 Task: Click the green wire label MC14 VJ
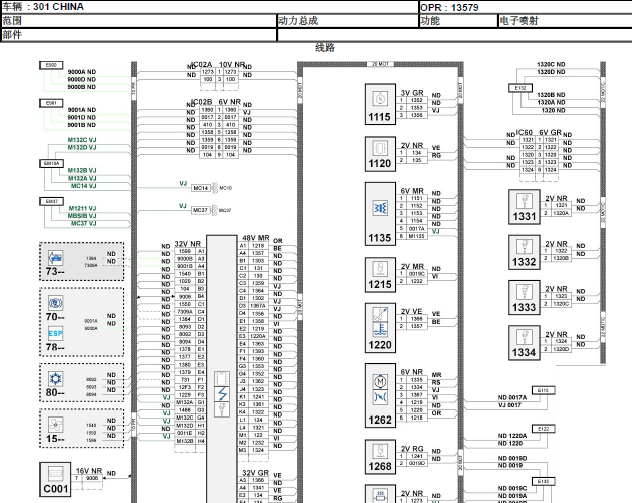[x=83, y=186]
